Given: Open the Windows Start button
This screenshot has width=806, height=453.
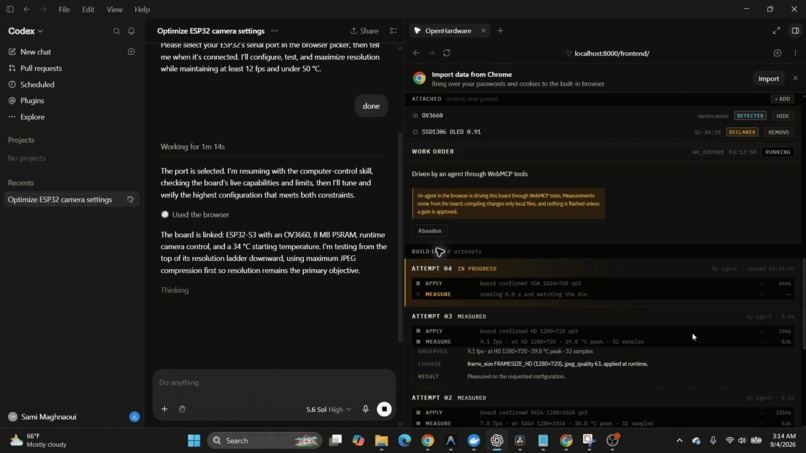Looking at the screenshot, I should pyautogui.click(x=194, y=441).
